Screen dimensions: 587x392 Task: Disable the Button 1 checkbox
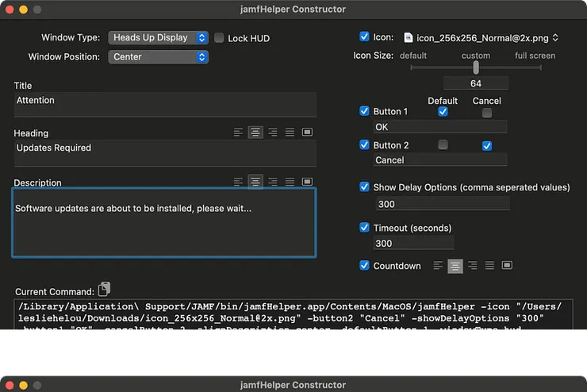point(364,111)
